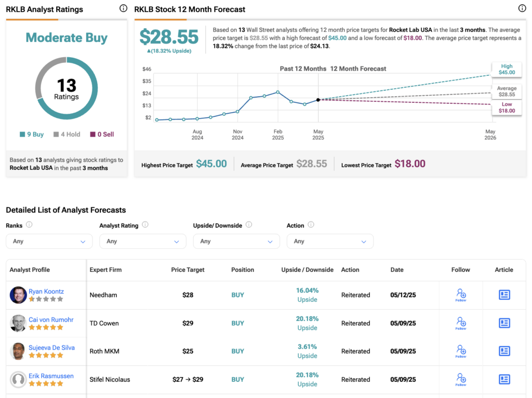Follow analyst Erik Rasmussen
Image resolution: width=532 pixels, height=398 pixels.
(x=460, y=379)
